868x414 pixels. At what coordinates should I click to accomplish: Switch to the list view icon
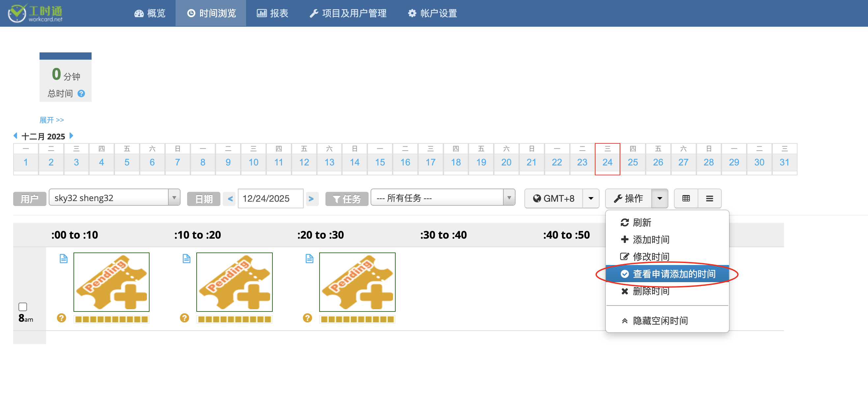point(709,198)
